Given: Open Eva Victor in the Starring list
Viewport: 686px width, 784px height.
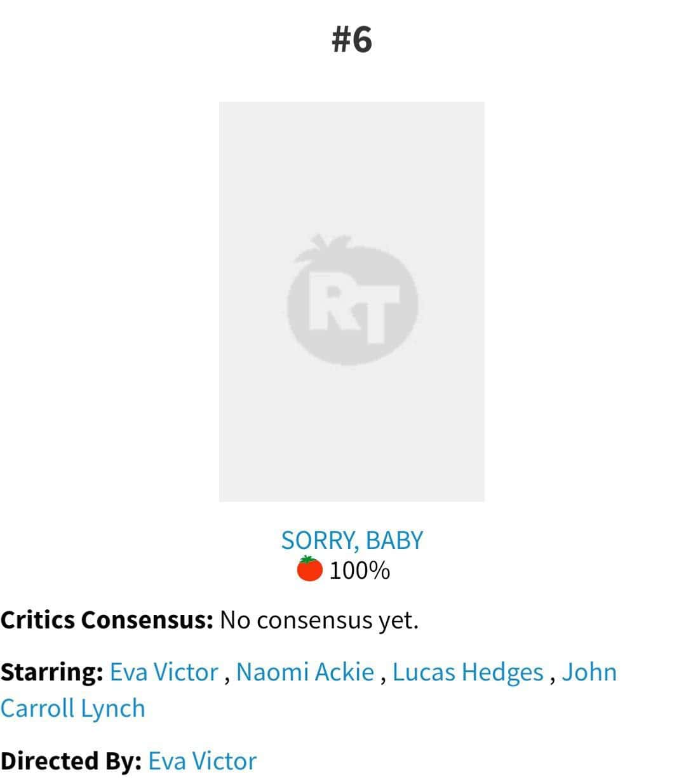Looking at the screenshot, I should 164,672.
